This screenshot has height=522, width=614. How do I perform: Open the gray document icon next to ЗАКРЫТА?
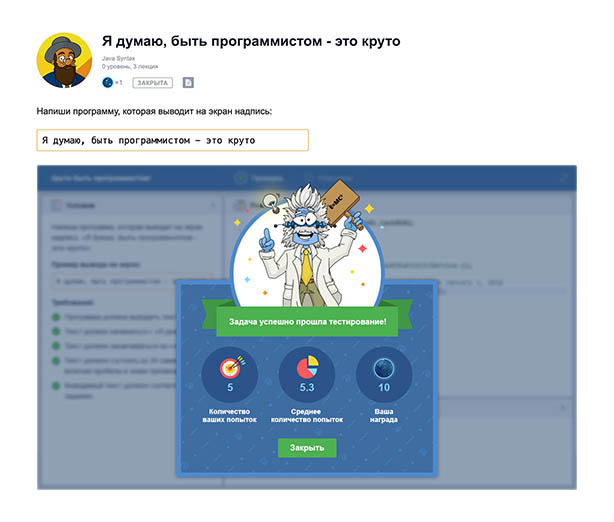188,83
